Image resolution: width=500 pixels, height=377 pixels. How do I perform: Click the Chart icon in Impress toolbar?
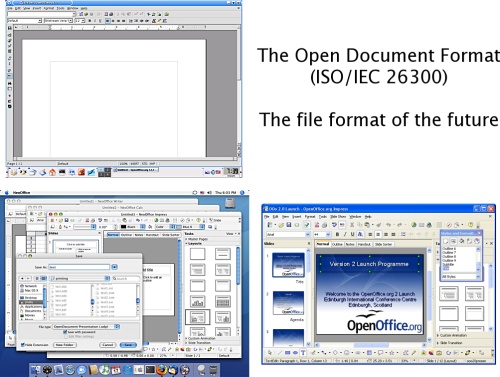coord(413,225)
